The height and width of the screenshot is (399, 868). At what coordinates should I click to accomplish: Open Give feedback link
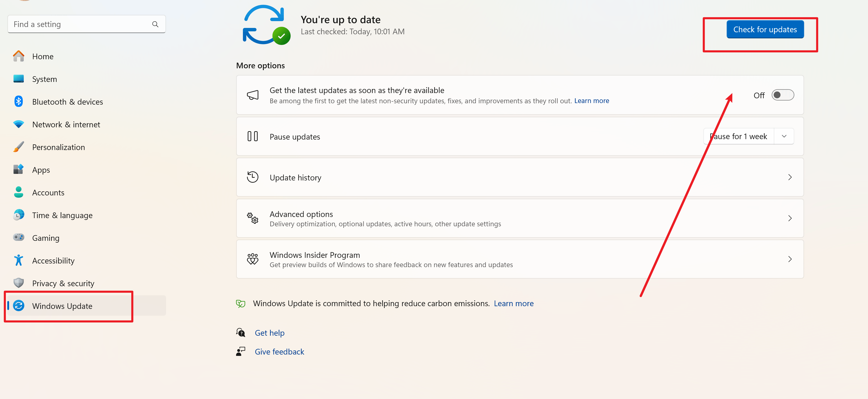pos(279,352)
